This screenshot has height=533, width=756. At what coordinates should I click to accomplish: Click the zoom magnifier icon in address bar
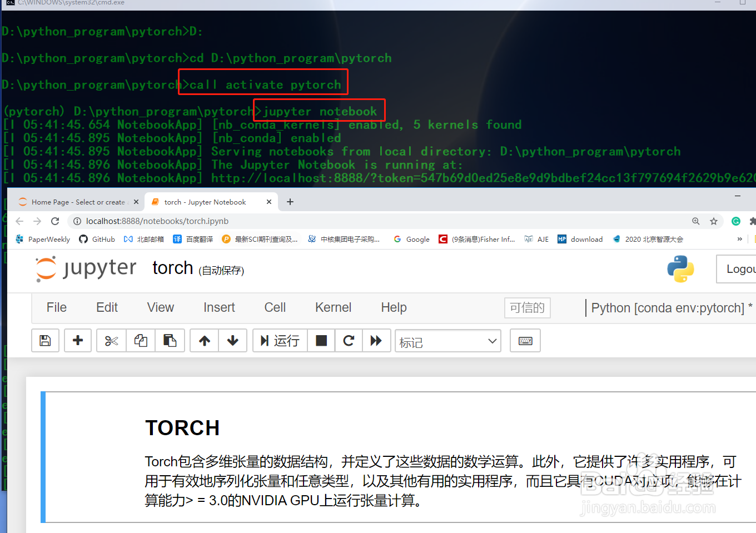pos(695,221)
